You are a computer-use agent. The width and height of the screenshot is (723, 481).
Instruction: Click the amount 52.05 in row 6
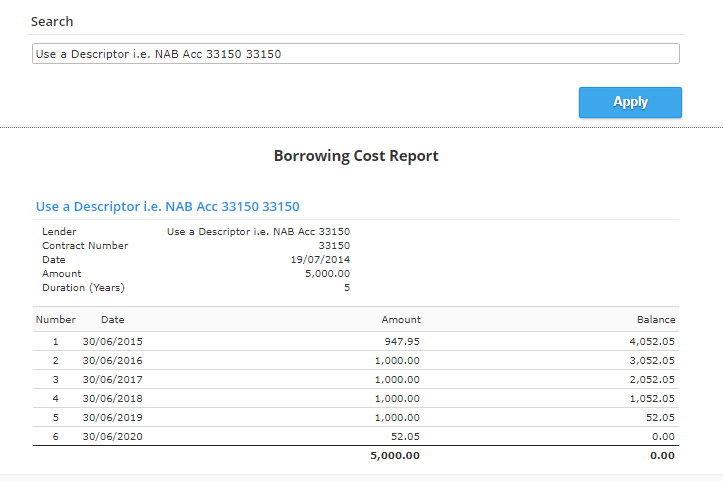click(405, 436)
